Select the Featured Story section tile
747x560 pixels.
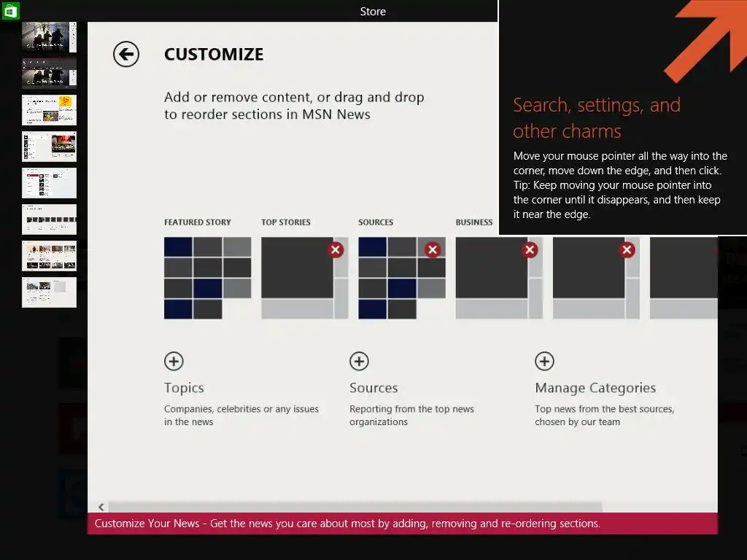208,278
